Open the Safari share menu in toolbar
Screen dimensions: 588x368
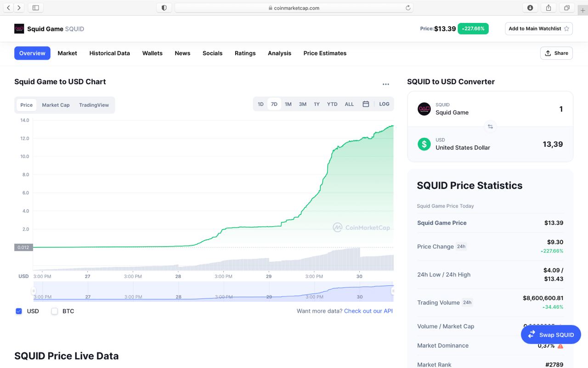click(548, 8)
